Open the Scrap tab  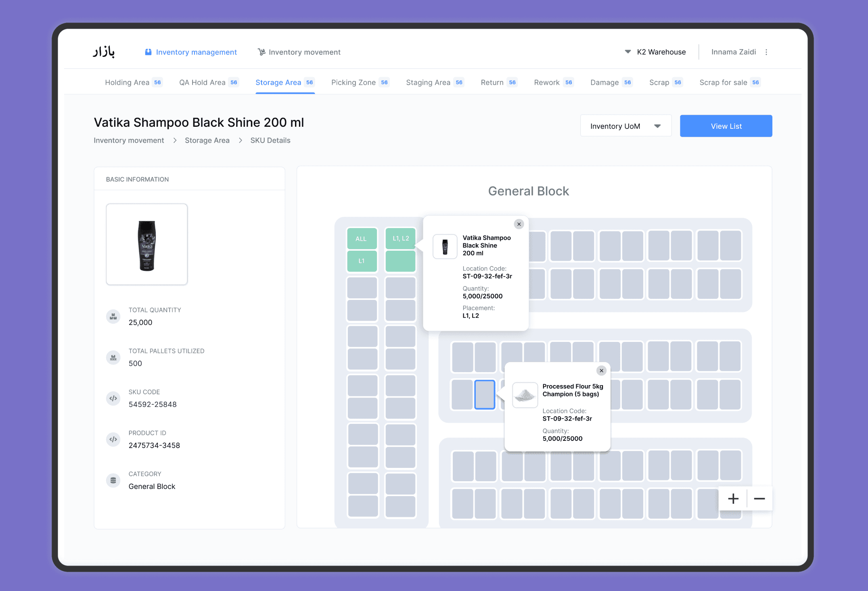coord(666,82)
